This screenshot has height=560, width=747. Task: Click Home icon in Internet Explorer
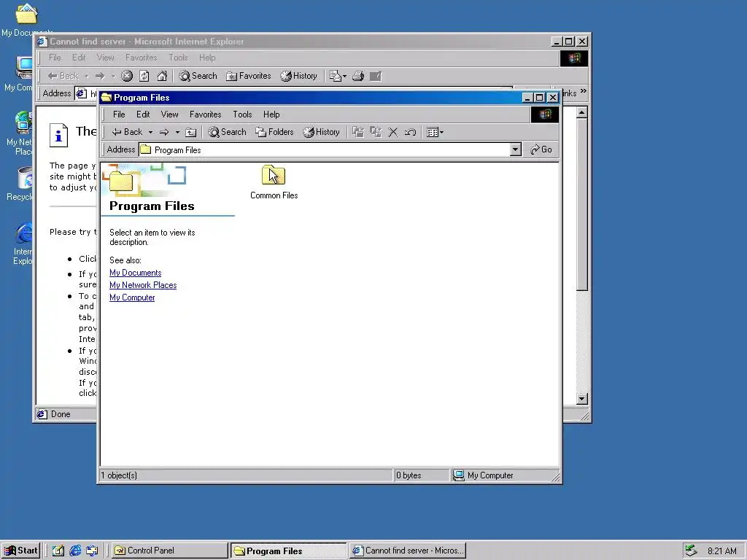coord(162,76)
